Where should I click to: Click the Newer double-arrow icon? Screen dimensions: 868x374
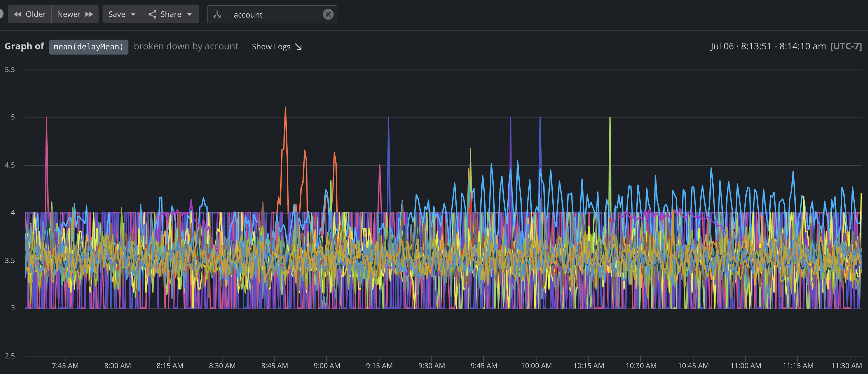[x=89, y=14]
